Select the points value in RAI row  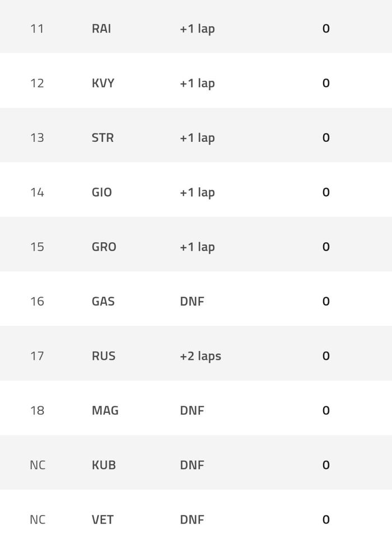point(326,29)
